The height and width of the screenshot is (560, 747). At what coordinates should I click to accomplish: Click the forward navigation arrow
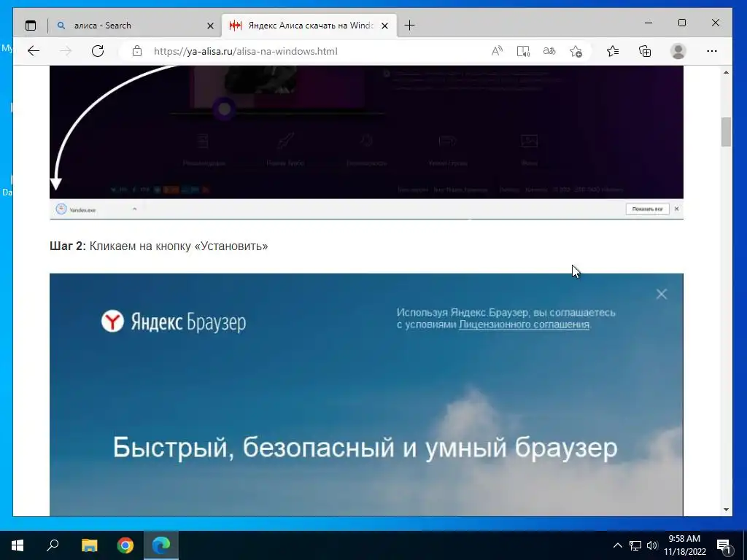click(x=66, y=51)
